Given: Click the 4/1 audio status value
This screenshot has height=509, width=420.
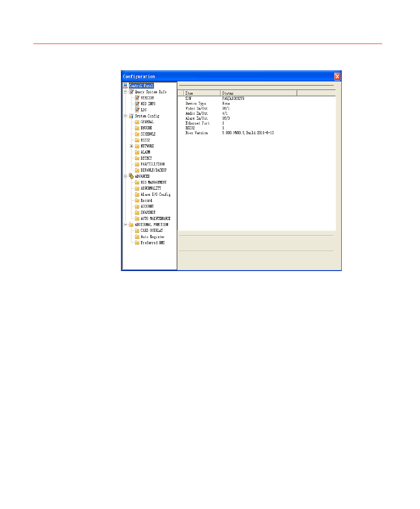Looking at the screenshot, I should [225, 114].
